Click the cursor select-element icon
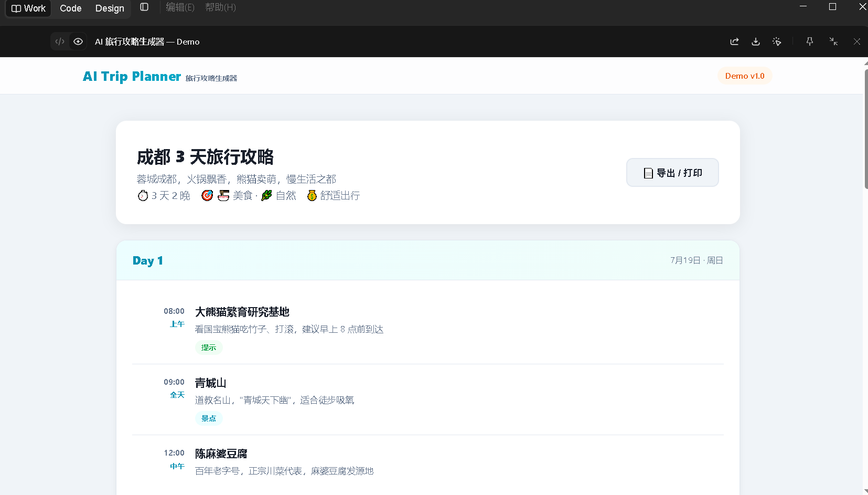This screenshot has height=495, width=868. (x=777, y=41)
